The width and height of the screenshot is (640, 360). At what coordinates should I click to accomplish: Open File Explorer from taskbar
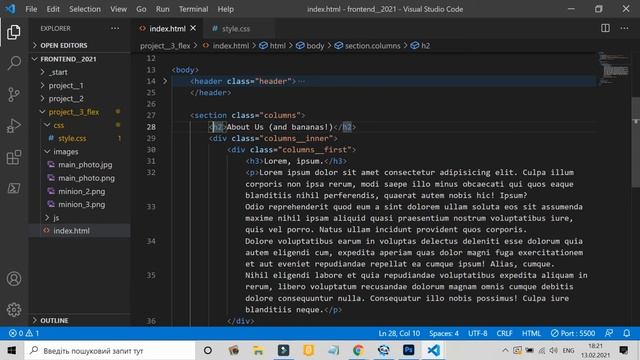[x=258, y=350]
